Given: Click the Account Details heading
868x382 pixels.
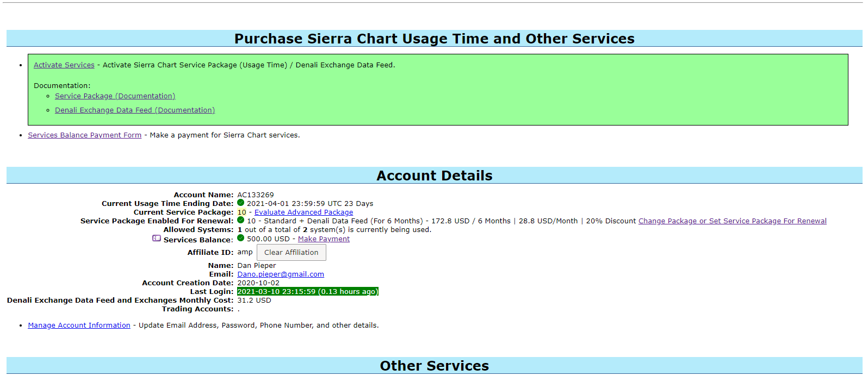Looking at the screenshot, I should coord(435,176).
